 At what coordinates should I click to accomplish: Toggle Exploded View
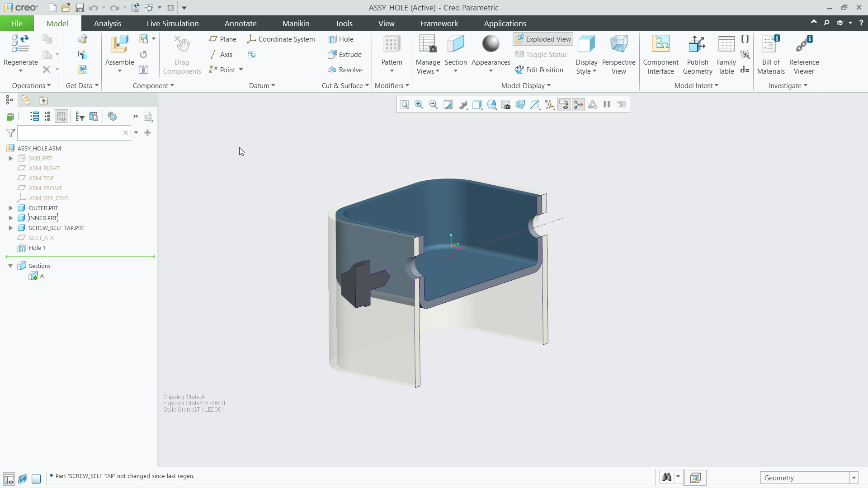[543, 39]
